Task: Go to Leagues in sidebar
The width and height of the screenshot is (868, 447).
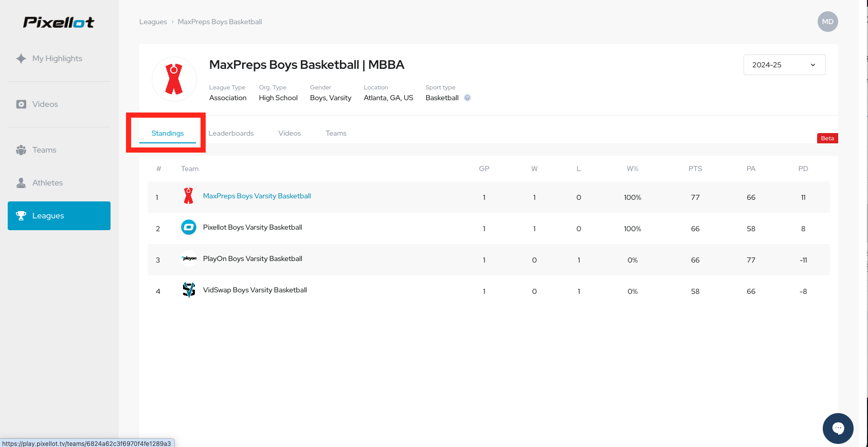Action: [59, 216]
